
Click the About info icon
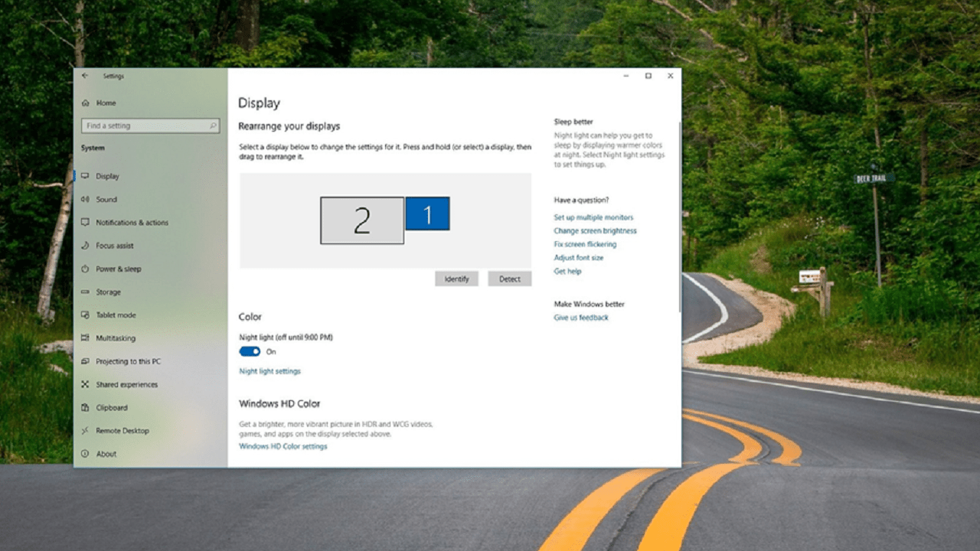pos(85,454)
